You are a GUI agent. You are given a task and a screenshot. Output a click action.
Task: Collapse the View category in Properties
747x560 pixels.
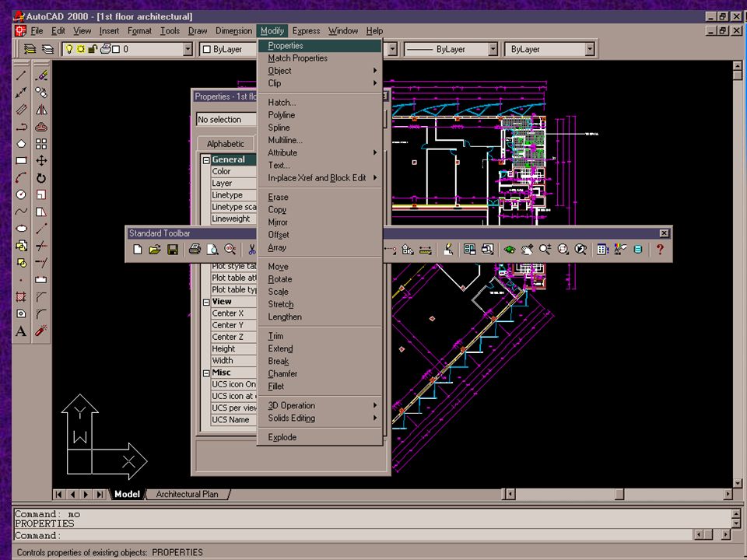pos(206,303)
